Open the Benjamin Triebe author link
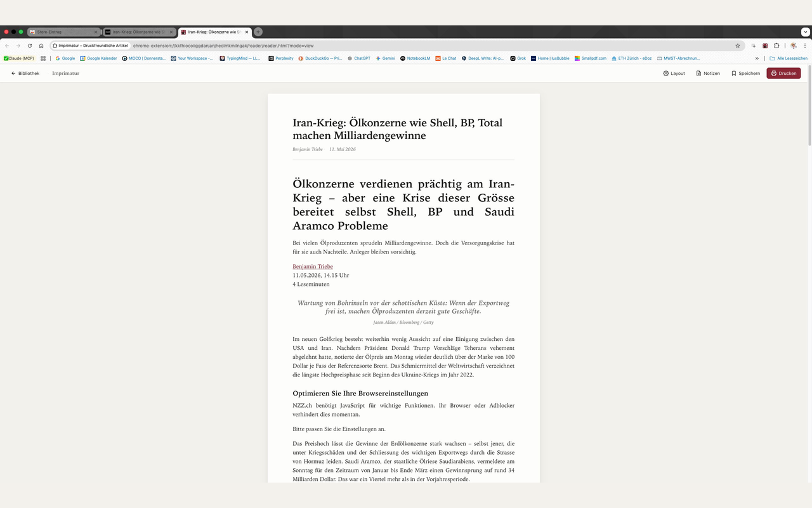This screenshot has width=812, height=508. (x=313, y=266)
